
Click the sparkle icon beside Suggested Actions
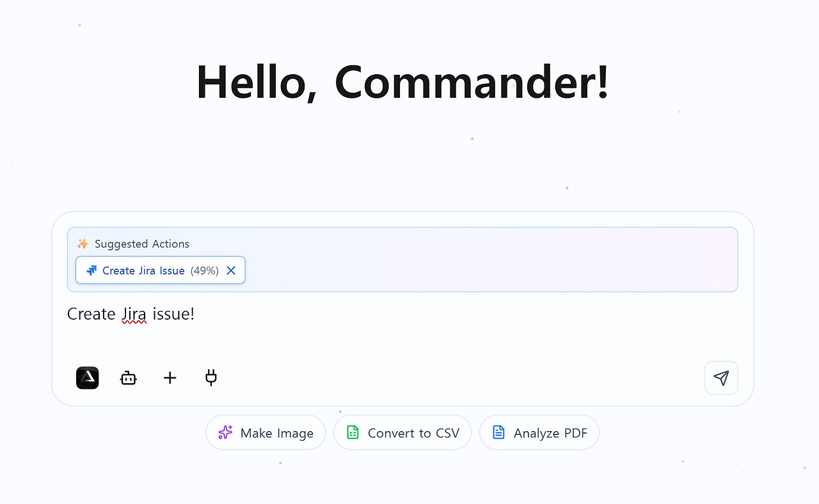83,244
